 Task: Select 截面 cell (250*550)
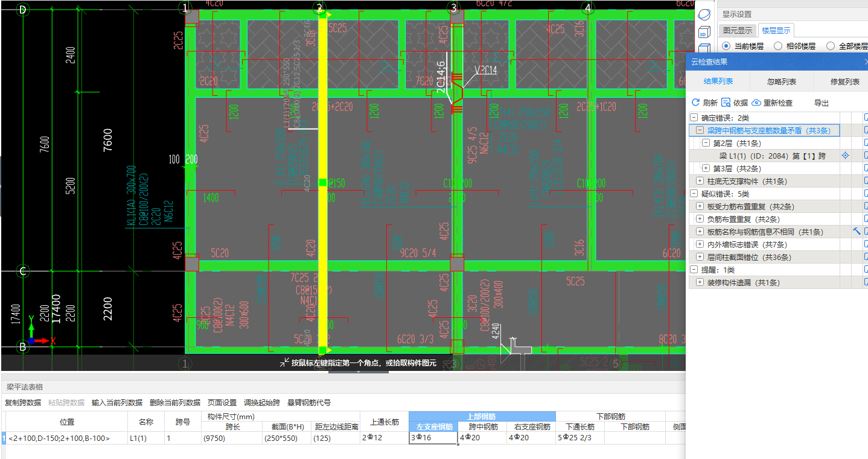(287, 438)
